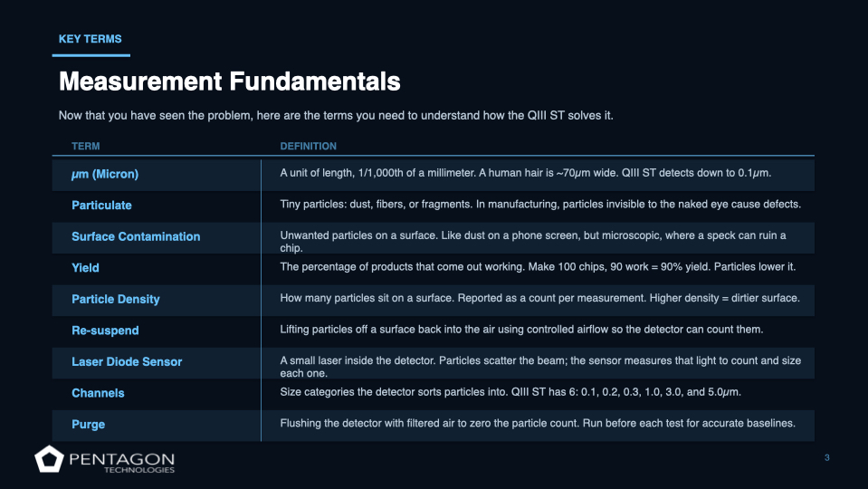
Task: Click the Particle Density term
Action: (116, 299)
